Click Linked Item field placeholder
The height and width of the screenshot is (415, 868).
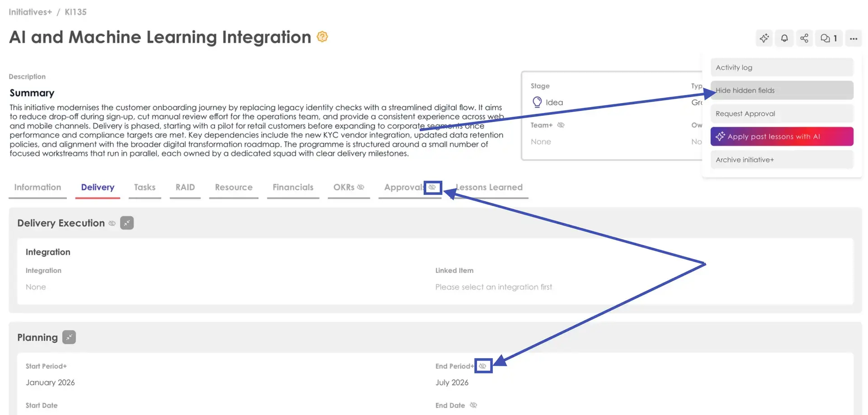(x=494, y=287)
